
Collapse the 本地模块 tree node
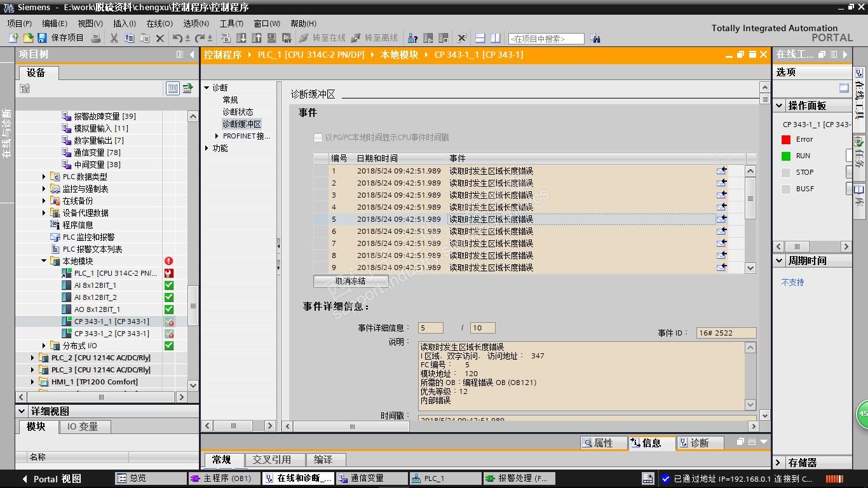pyautogui.click(x=44, y=261)
